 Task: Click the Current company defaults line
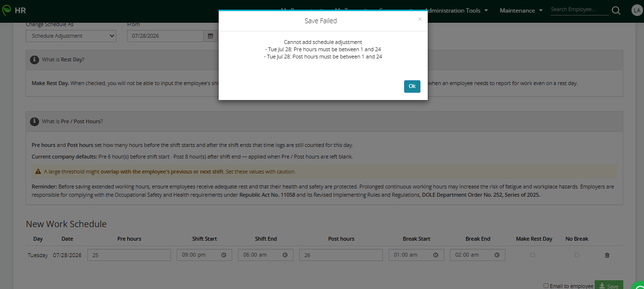(193, 157)
